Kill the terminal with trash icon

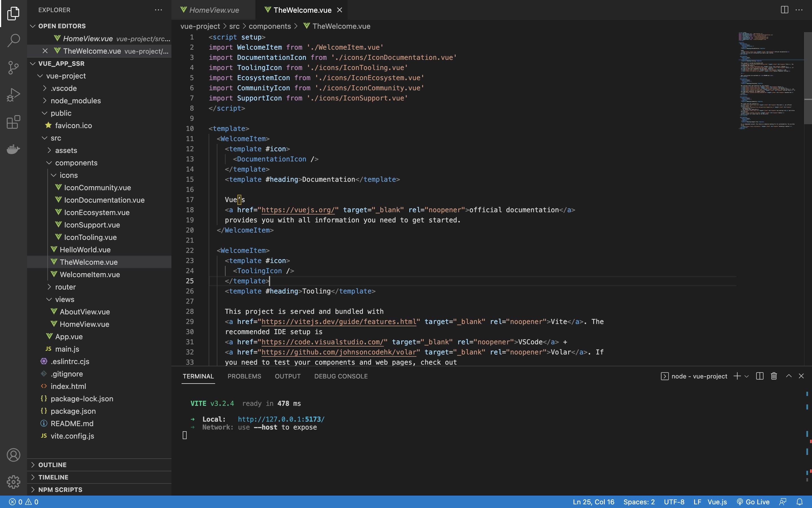[x=774, y=376]
